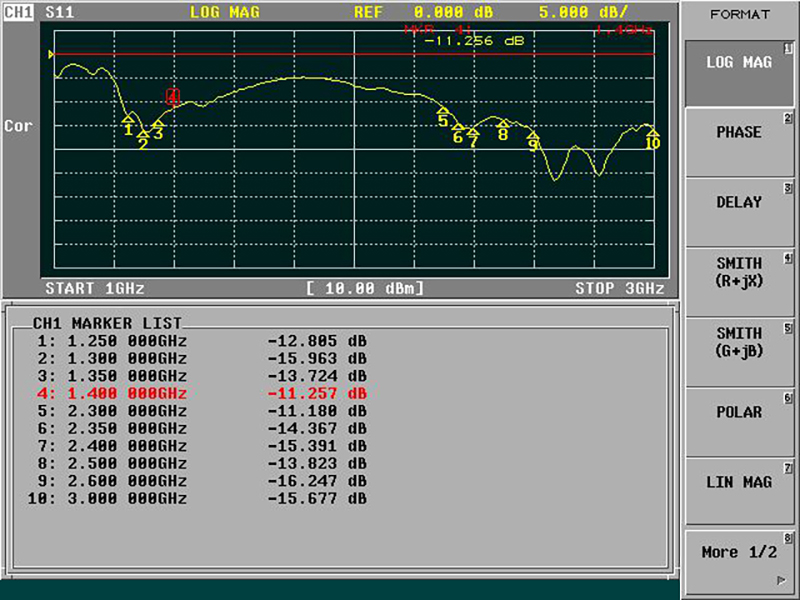The height and width of the screenshot is (600, 800).
Task: Select marker list row 7: 2.400 000GHz
Action: pyautogui.click(x=202, y=446)
